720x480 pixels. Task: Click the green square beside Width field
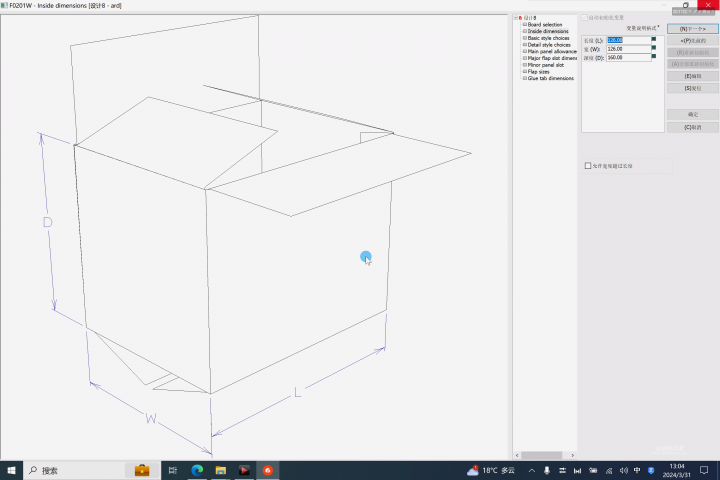[x=654, y=47]
